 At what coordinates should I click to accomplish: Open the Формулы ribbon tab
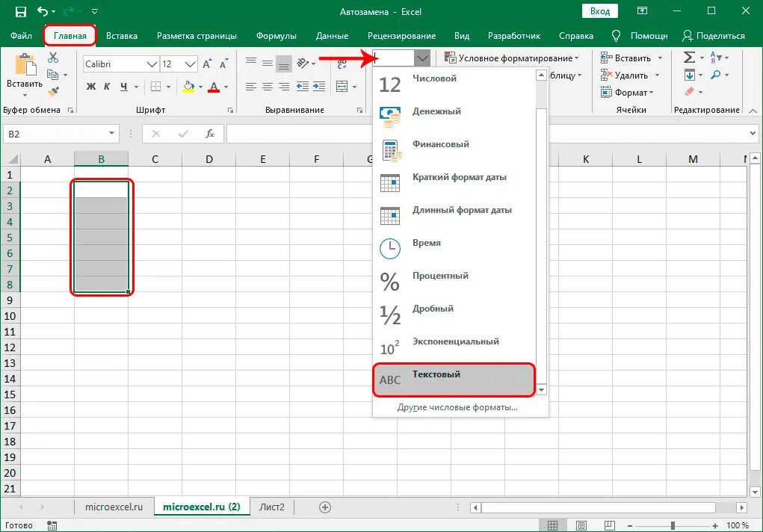tap(276, 36)
